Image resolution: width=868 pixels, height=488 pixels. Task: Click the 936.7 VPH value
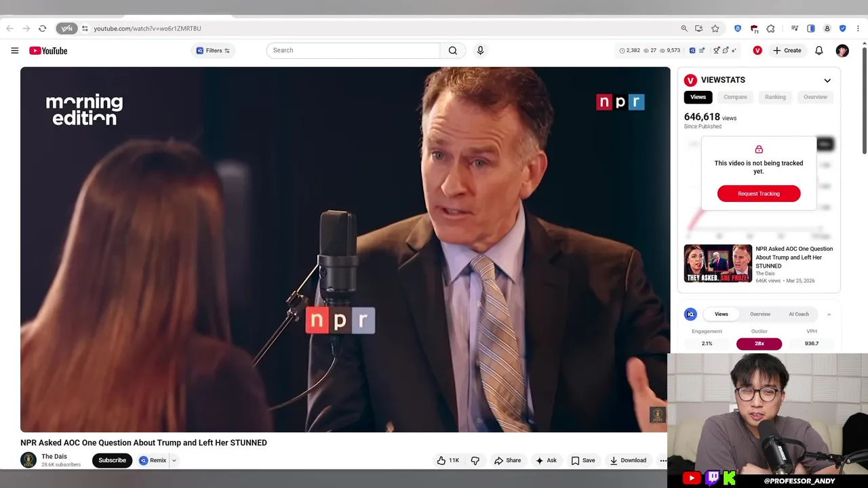pos(812,344)
